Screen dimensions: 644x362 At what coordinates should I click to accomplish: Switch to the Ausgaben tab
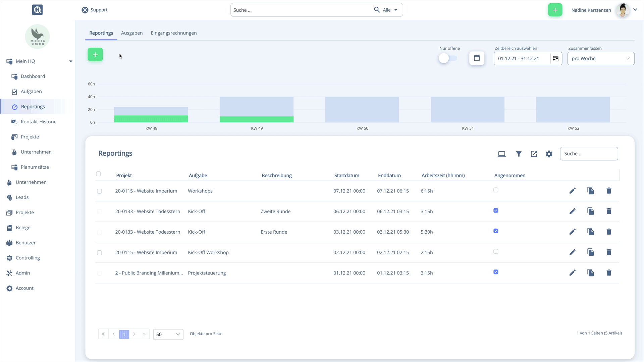click(x=132, y=33)
